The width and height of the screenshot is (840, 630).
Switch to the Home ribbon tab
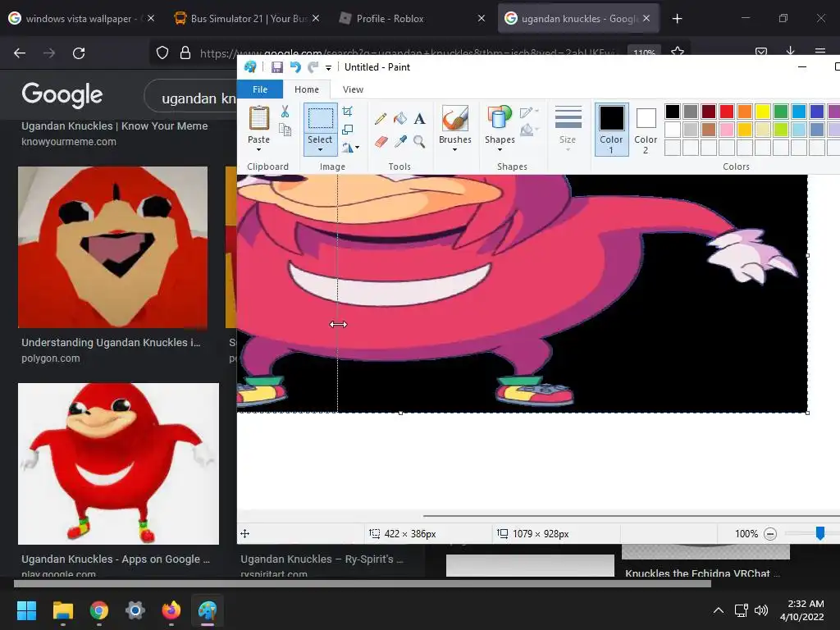(307, 89)
